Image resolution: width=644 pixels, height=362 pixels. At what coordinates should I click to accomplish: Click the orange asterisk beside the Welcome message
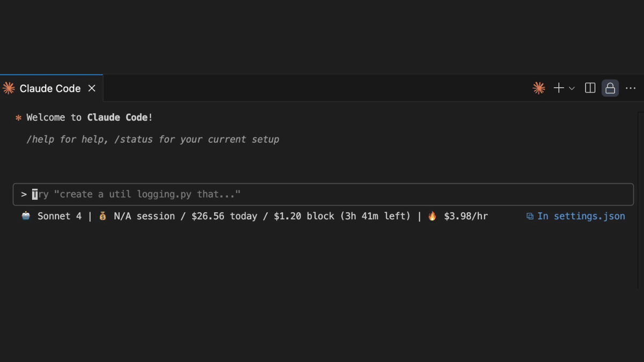[18, 117]
